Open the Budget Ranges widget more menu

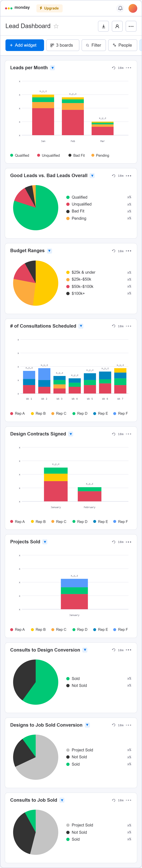[x=129, y=251]
